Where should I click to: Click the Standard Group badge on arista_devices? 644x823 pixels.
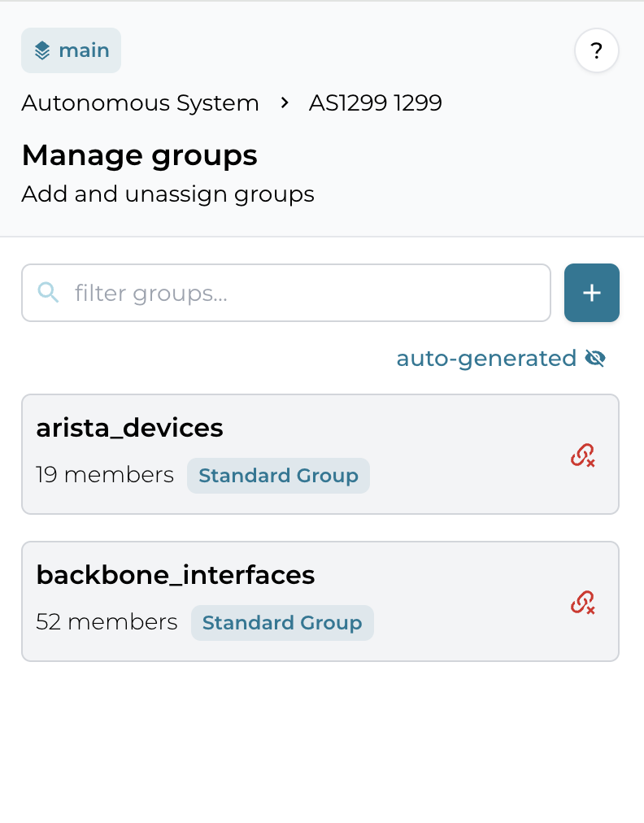coord(278,475)
